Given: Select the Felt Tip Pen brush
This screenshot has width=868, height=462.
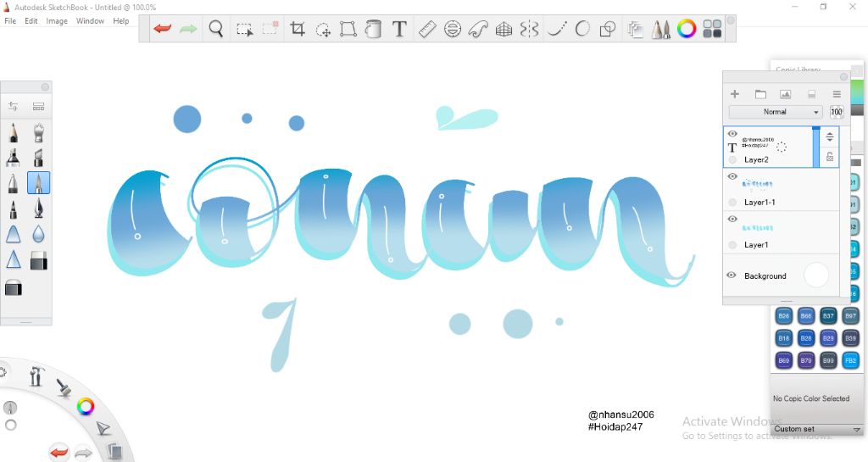Looking at the screenshot, I should 14,209.
